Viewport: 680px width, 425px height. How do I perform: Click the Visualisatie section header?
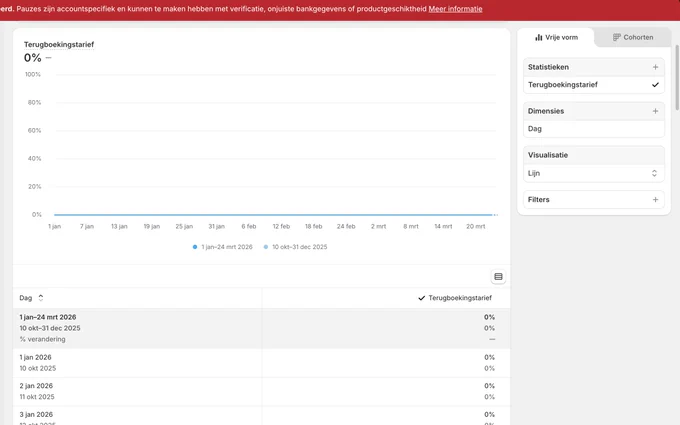pos(593,155)
